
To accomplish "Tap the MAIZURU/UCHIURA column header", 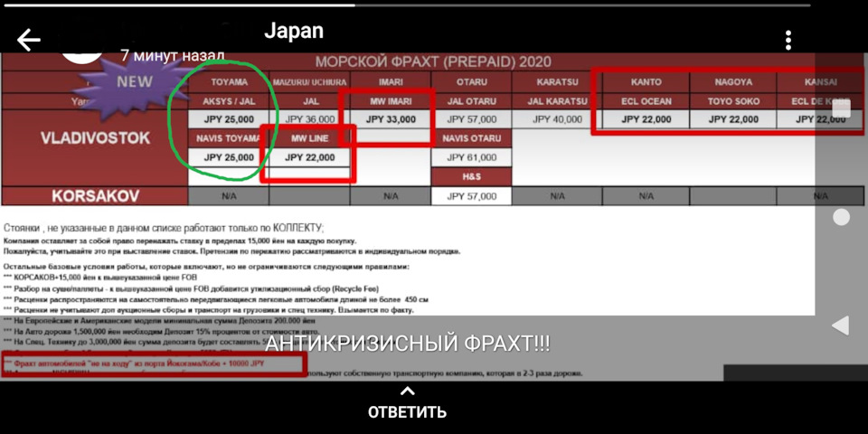I will 309,82.
